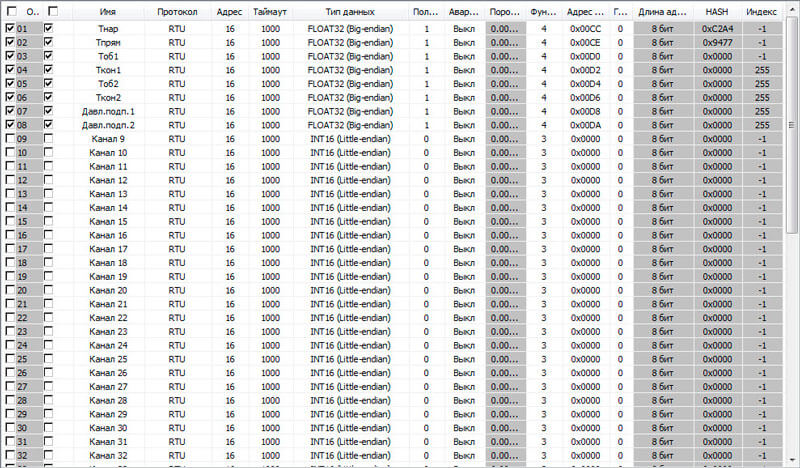Sort by the HASH column header
Image resolution: width=800 pixels, height=468 pixels.
click(x=716, y=11)
